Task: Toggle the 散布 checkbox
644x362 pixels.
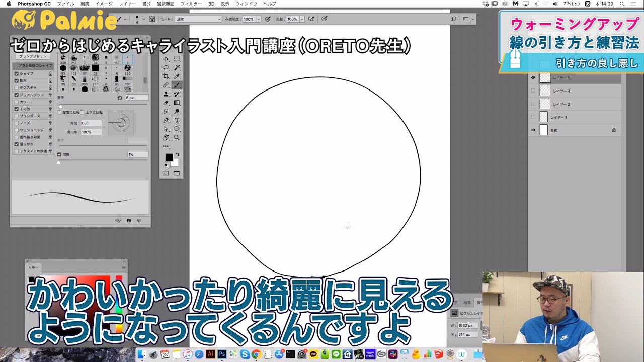Action: point(17,81)
